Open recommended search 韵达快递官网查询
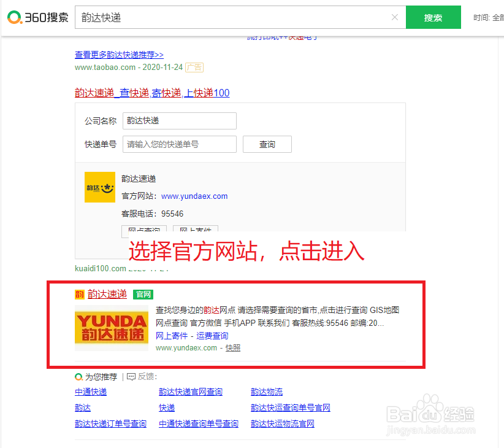This screenshot has height=448, width=504. pos(191,392)
